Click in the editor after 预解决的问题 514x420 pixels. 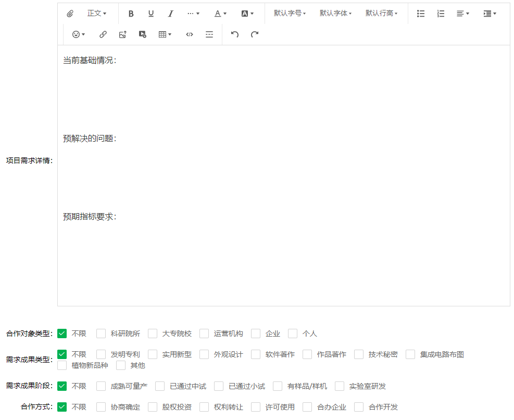[125, 139]
